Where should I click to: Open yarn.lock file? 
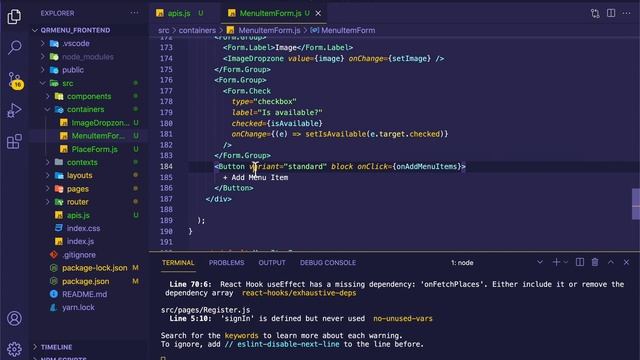[x=78, y=308]
